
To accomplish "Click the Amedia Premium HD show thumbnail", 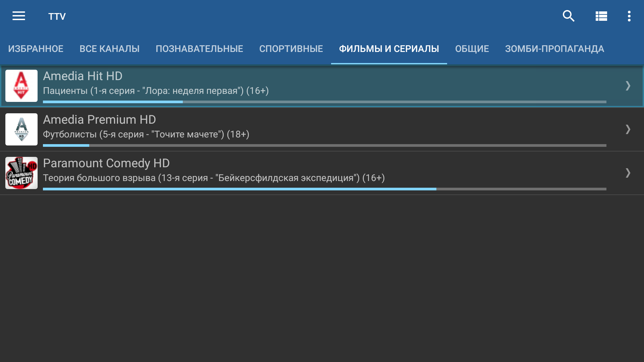I will click(21, 129).
